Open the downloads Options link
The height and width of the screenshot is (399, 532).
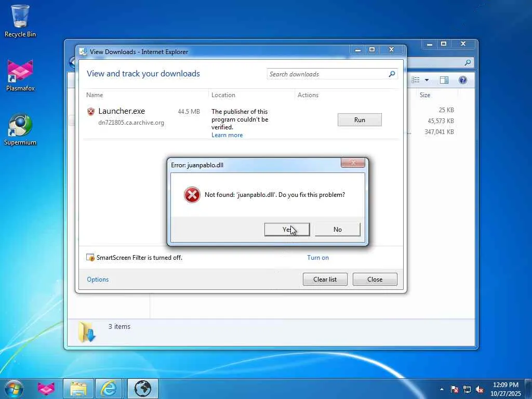(98, 279)
